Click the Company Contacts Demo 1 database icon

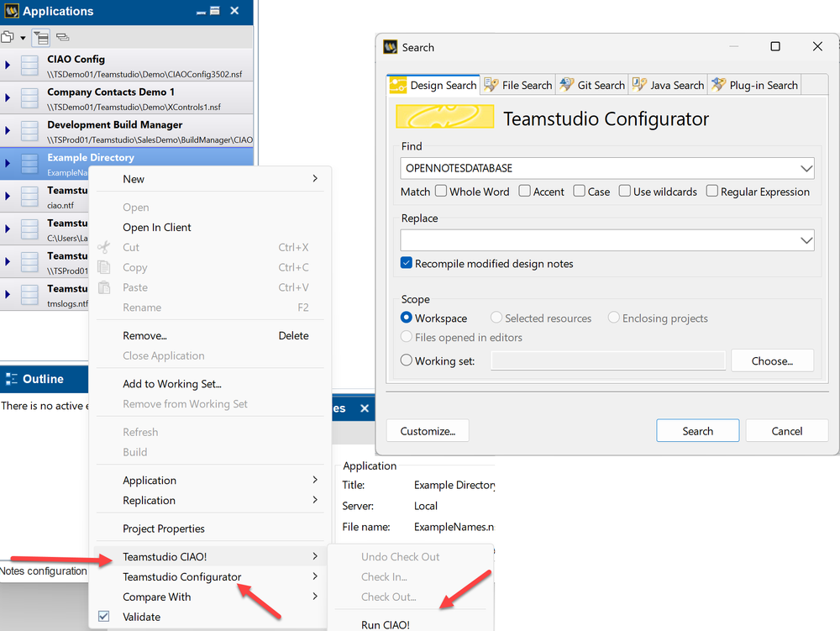[29, 98]
